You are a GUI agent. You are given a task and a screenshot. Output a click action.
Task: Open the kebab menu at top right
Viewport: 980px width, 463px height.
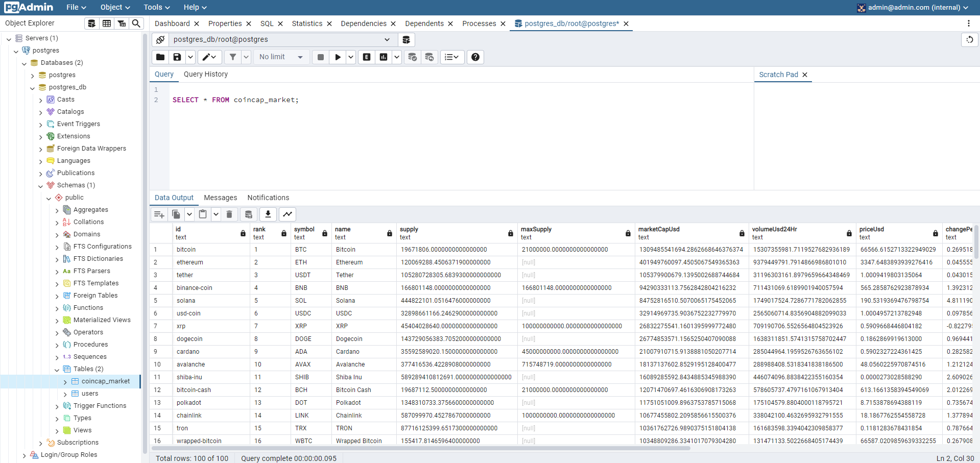[968, 23]
